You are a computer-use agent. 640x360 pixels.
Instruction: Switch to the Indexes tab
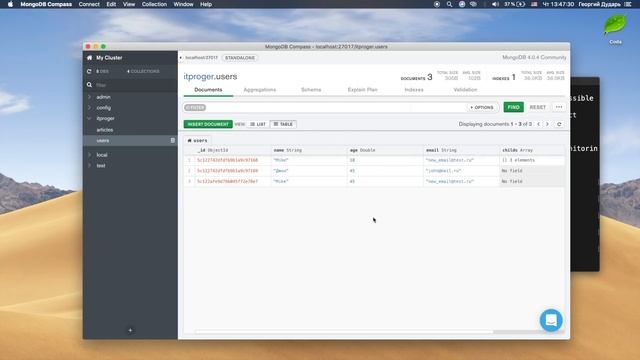pos(414,90)
